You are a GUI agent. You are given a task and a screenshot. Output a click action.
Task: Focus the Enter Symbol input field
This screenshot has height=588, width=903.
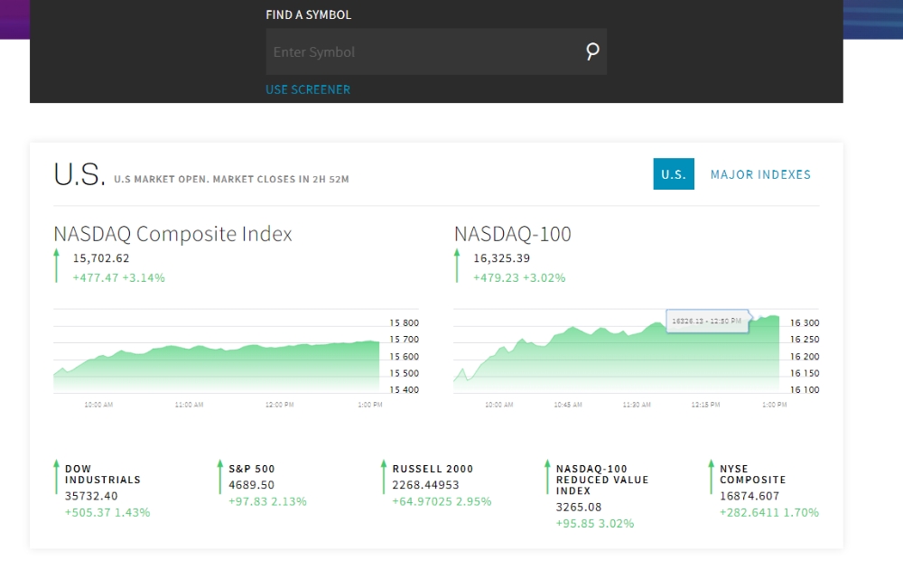point(436,51)
